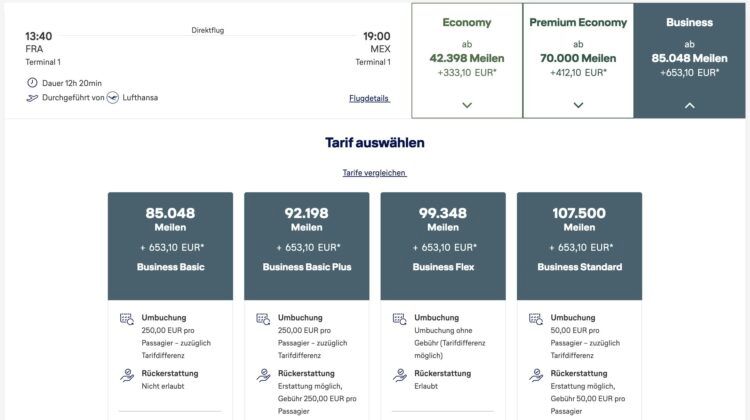Expand Economy fares with the chevron

coord(466,105)
